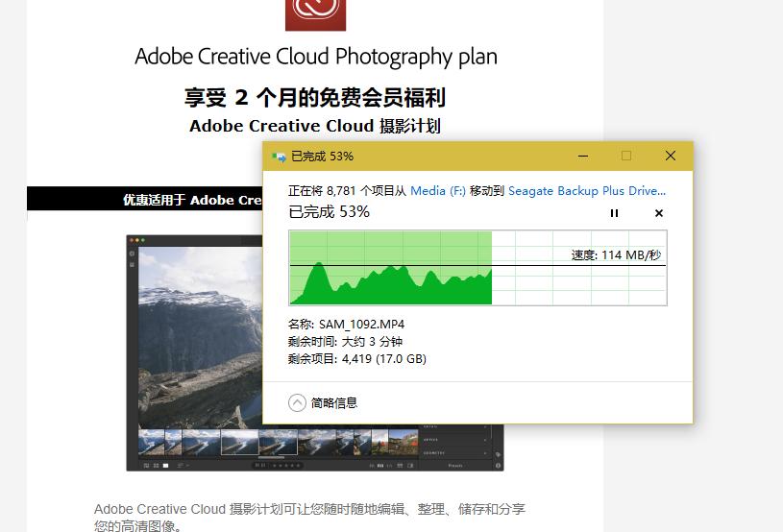783x532 pixels.
Task: Cancel the file move operation
Action: 659,213
